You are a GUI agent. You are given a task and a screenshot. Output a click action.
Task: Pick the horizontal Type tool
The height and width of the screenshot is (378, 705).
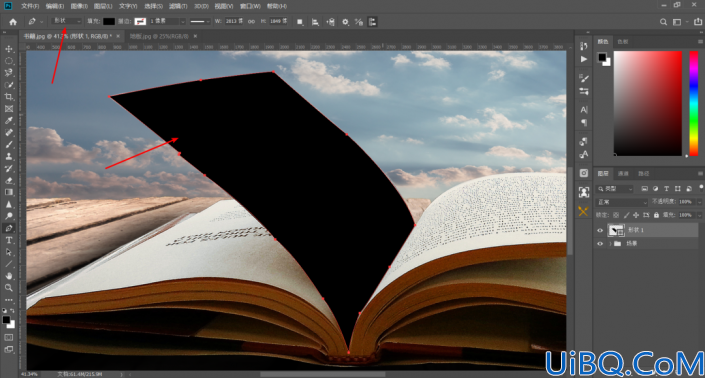pyautogui.click(x=9, y=240)
